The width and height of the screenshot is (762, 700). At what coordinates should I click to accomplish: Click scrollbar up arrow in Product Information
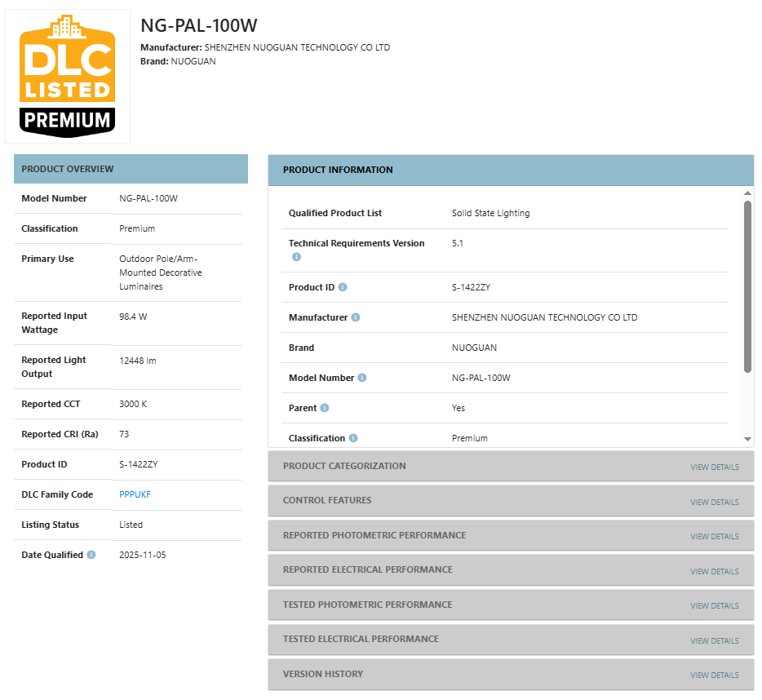(747, 193)
